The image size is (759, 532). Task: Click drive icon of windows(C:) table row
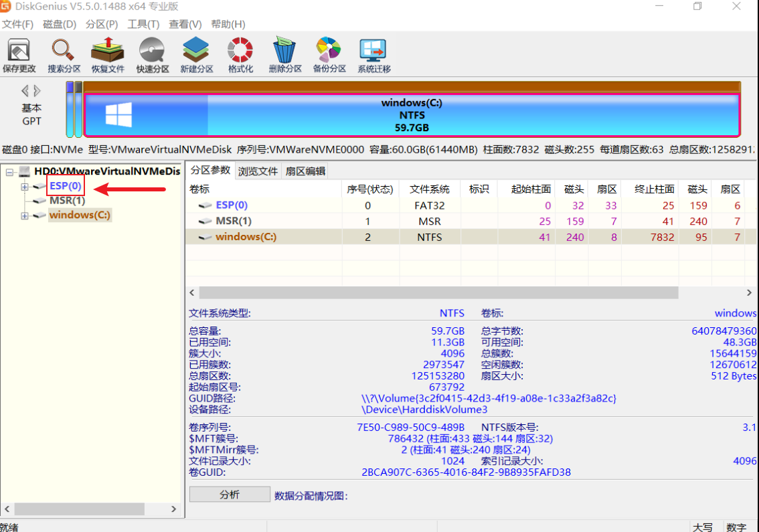tap(205, 237)
